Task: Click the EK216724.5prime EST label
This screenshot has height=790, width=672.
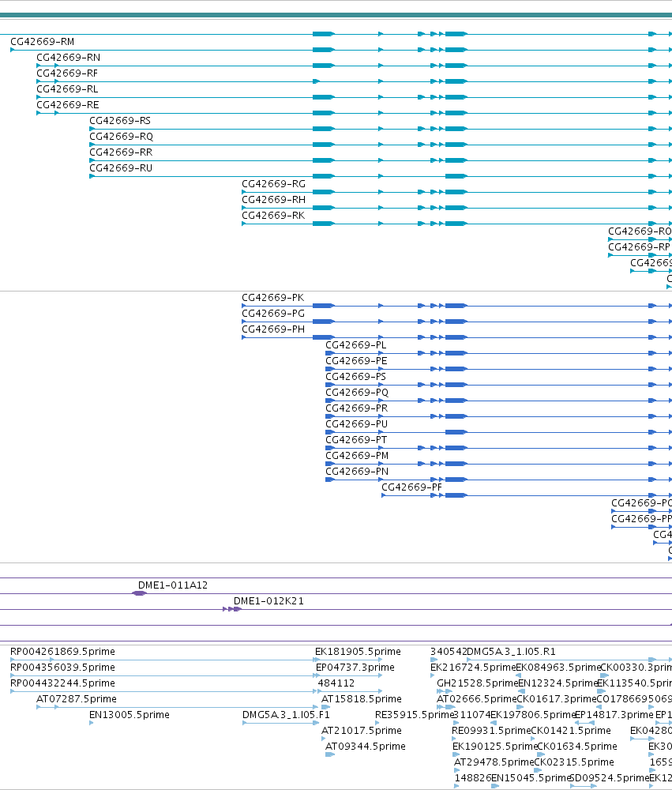Action: pyautogui.click(x=473, y=668)
